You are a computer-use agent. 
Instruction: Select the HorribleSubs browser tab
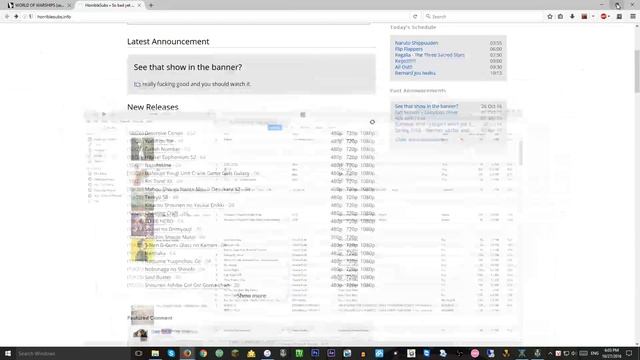click(108, 5)
